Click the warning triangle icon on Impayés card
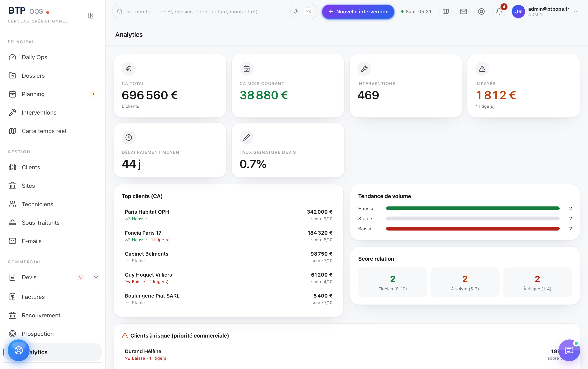 (482, 69)
